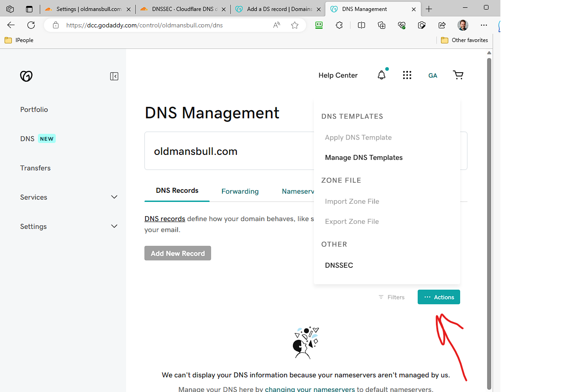The height and width of the screenshot is (392, 584).
Task: Switch to the DNS Records tab
Action: point(177,191)
